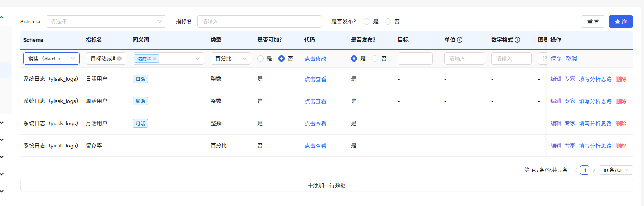Click the 目标 input in edit row

coord(415,59)
